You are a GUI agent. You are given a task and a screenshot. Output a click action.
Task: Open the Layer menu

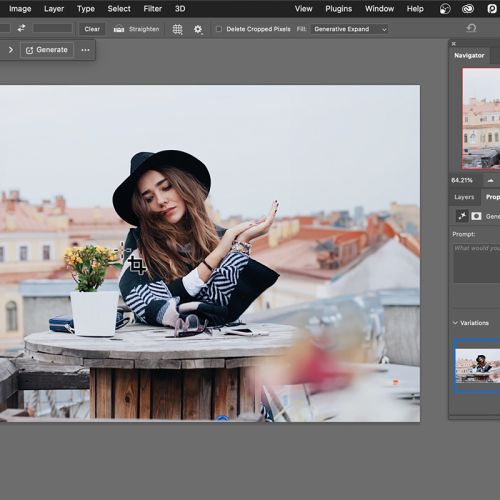[x=54, y=9]
